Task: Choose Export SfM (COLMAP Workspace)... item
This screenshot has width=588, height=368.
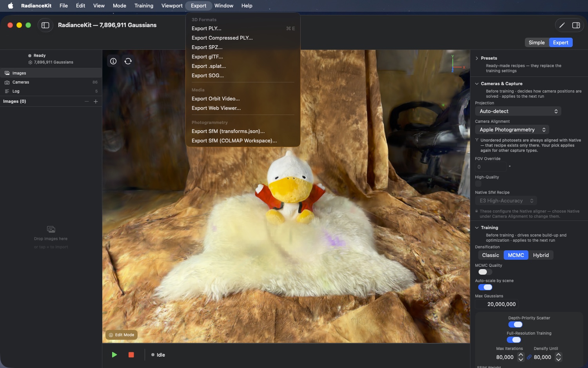Action: (x=243, y=140)
